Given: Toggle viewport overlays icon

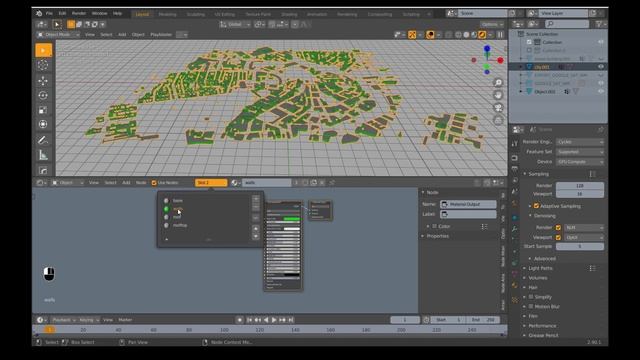Looking at the screenshot, I should [430, 35].
